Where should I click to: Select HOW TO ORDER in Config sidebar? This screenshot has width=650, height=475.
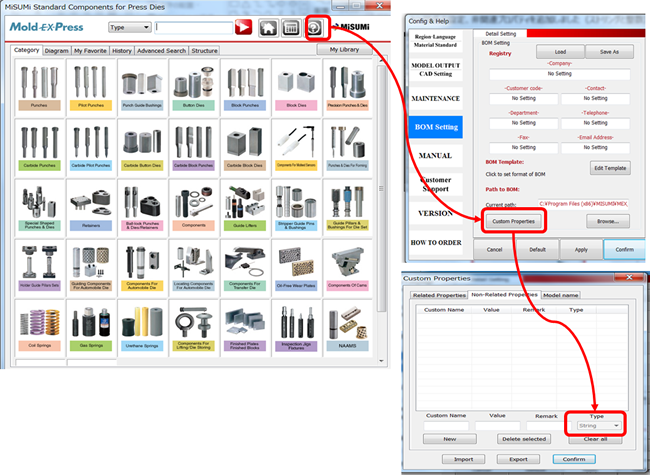(x=436, y=242)
